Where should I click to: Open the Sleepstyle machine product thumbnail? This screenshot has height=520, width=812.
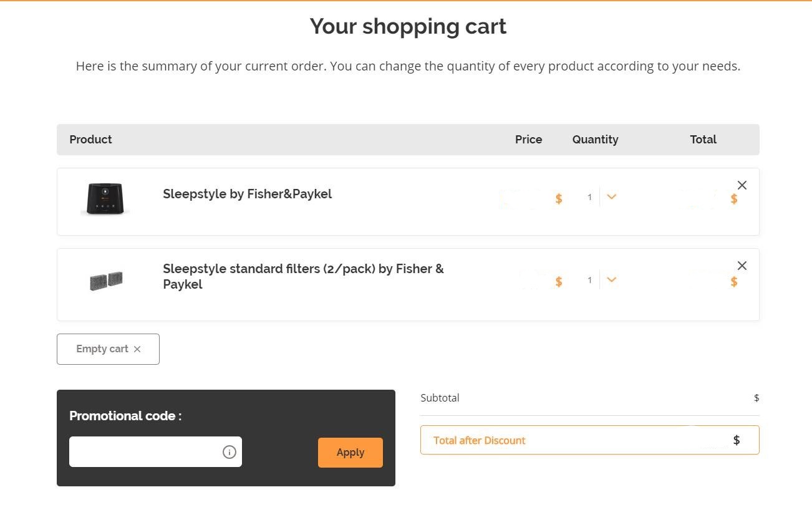[x=105, y=199]
